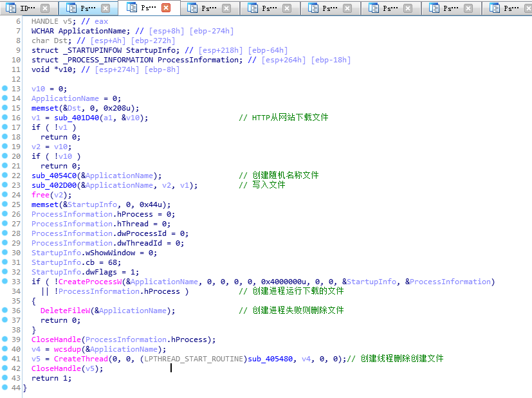Screen dimensions: 532x398
Task: Close the active pseudocode tab with red X
Action: 166,8
